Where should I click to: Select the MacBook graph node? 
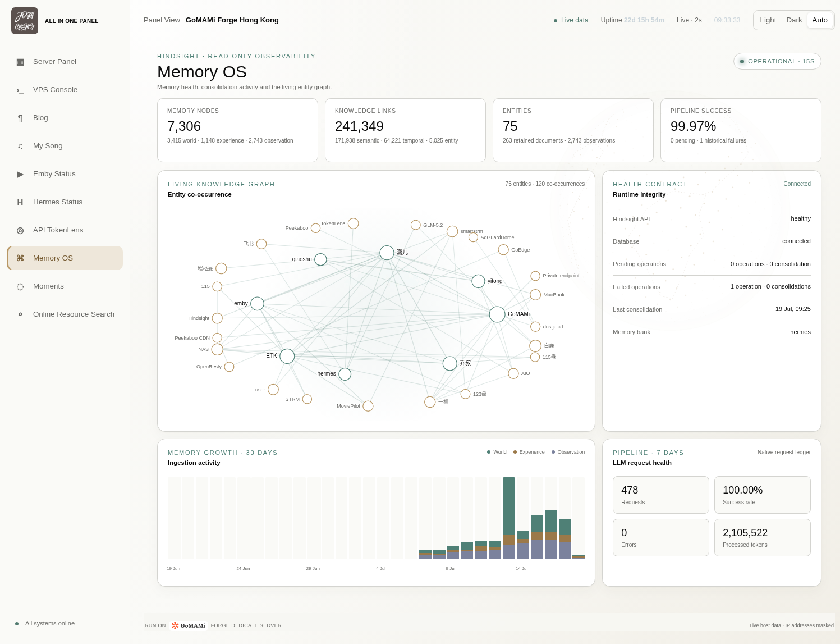(535, 295)
